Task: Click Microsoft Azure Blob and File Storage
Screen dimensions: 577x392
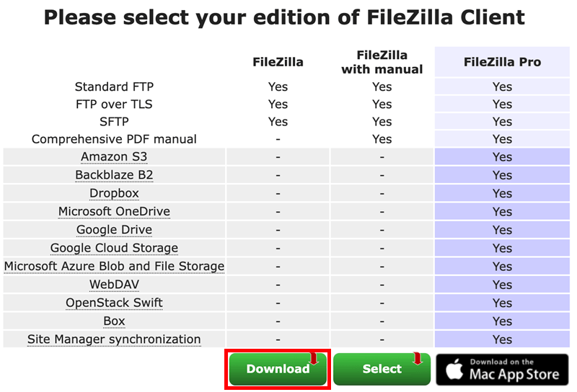Action: [x=114, y=266]
